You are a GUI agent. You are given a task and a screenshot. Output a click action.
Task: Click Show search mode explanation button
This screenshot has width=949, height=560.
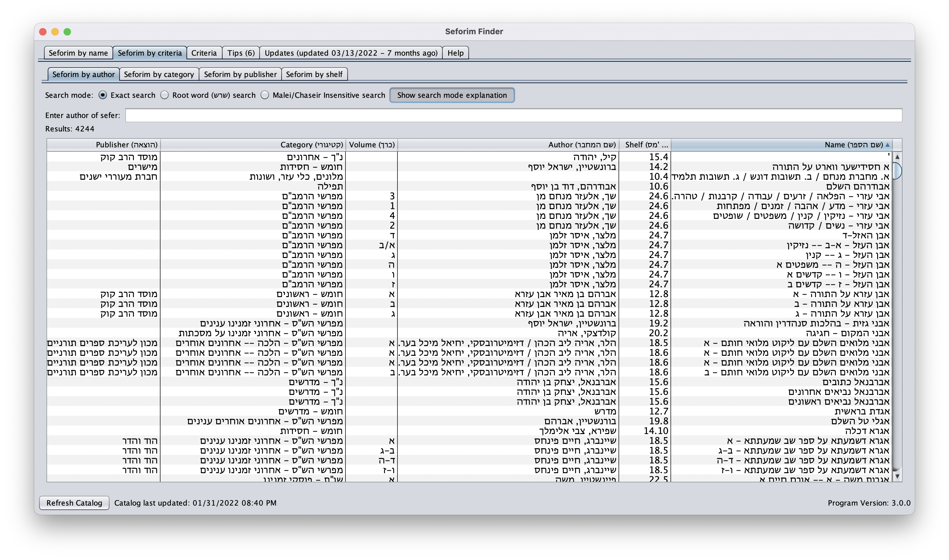[452, 95]
